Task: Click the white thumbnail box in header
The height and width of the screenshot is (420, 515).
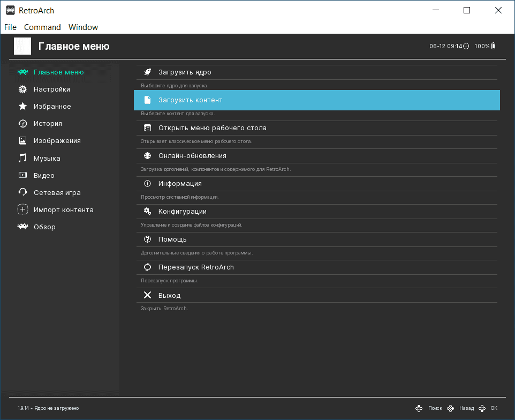Action: pos(22,46)
